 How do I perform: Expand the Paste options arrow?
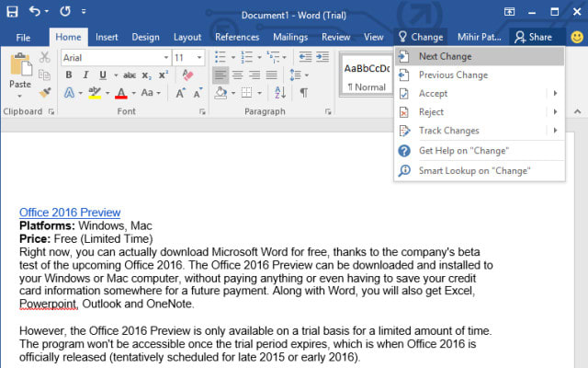20,96
